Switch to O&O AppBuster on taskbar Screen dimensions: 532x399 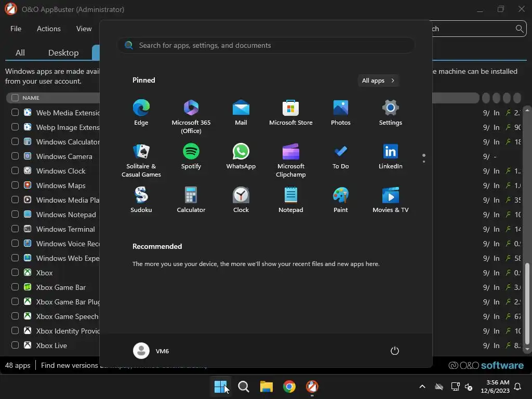tap(312, 387)
